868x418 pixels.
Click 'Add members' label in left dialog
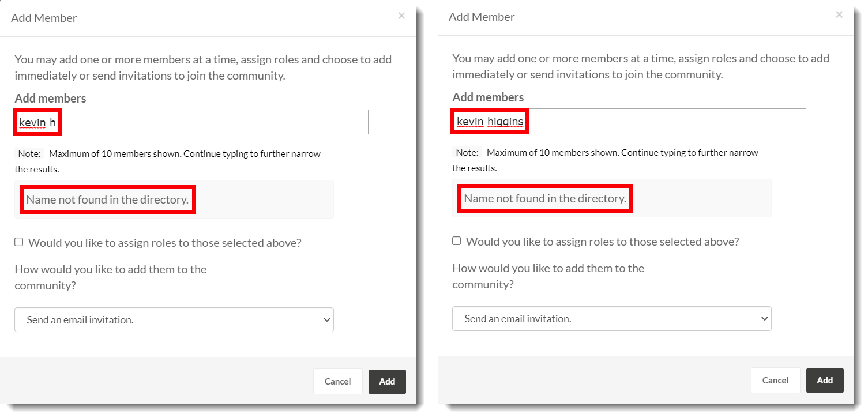[x=51, y=99]
